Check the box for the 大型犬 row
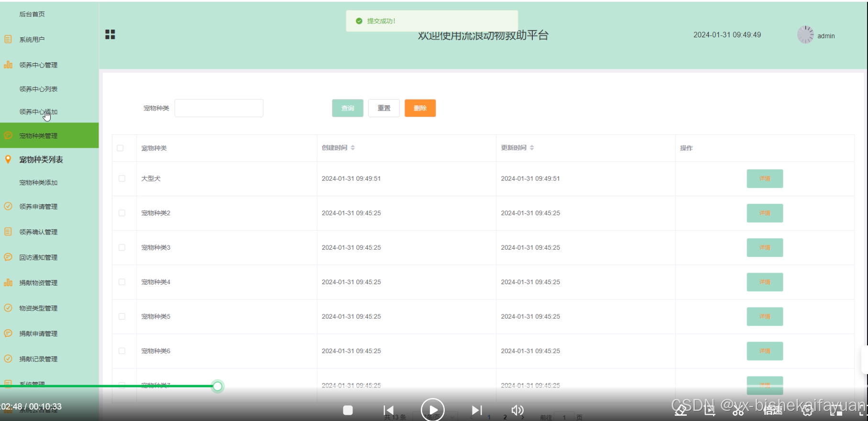Screen dimensions: 868x421 [122, 178]
